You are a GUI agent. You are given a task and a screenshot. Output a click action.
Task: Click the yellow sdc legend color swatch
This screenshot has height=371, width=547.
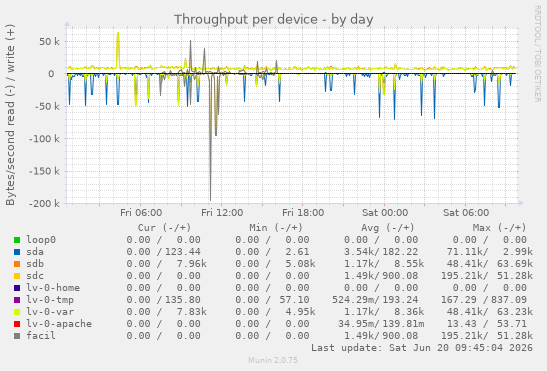pos(17,276)
